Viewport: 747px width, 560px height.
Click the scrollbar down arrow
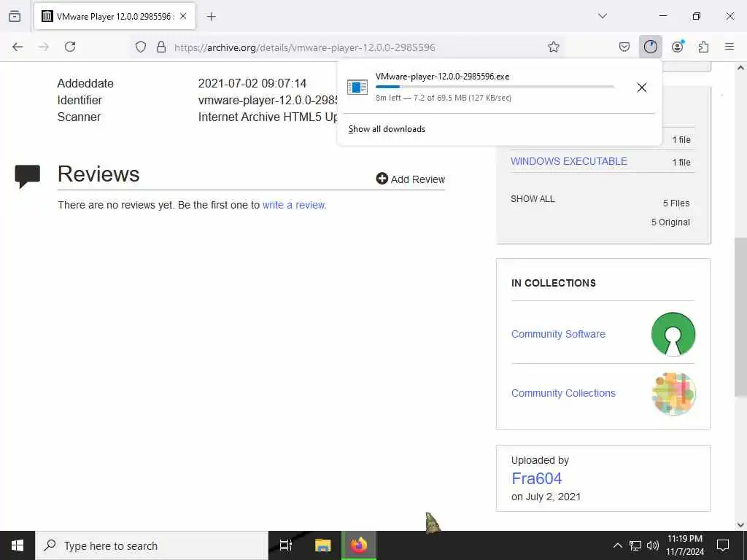[740, 525]
